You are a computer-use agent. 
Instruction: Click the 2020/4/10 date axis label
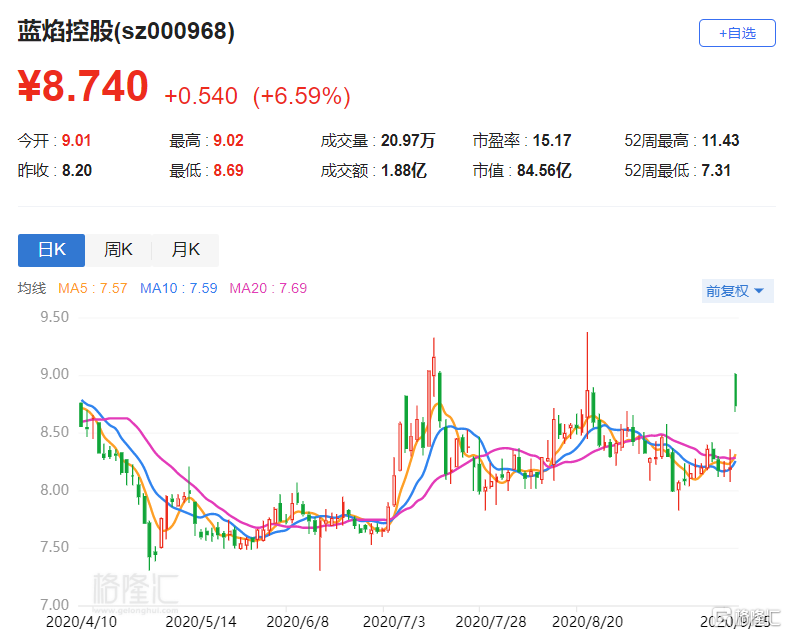[81, 622]
